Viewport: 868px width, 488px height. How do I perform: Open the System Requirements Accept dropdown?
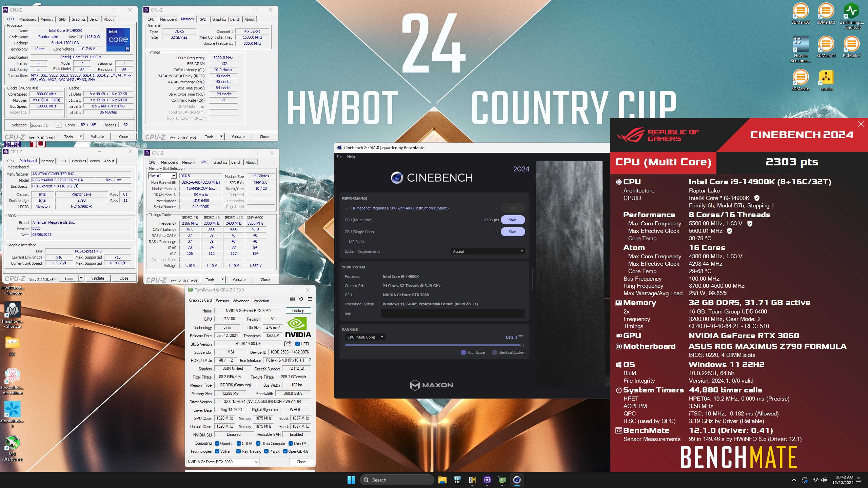coord(488,251)
